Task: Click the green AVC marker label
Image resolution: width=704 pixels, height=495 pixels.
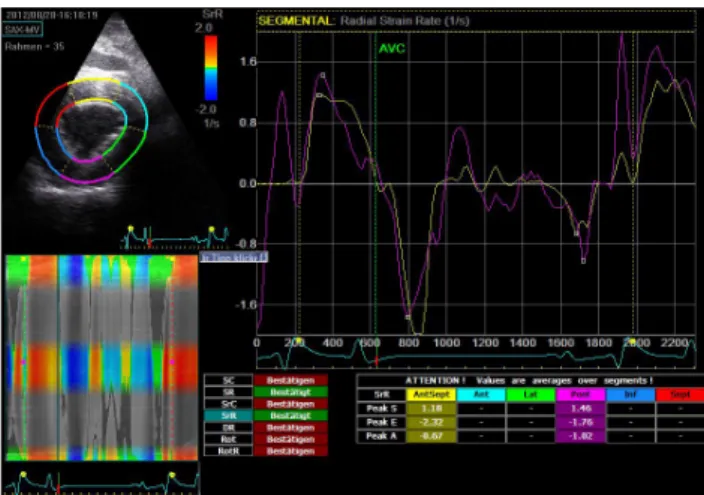Action: (x=392, y=49)
